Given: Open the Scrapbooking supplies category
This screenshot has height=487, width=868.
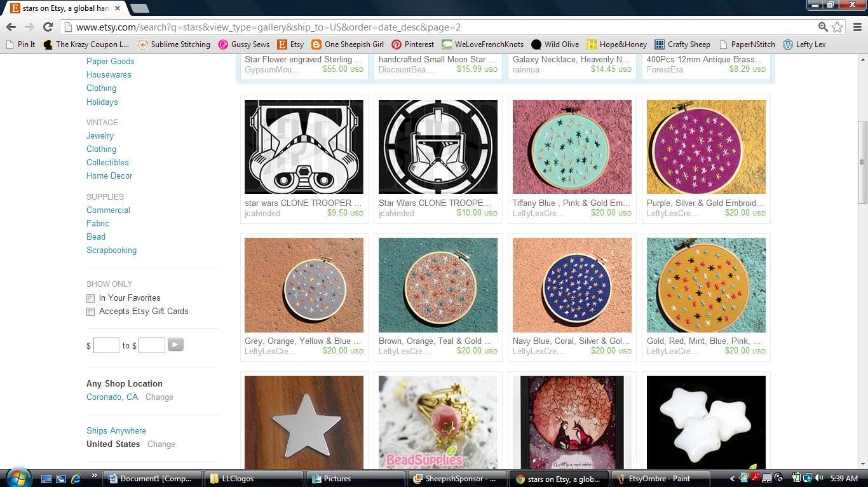Looking at the screenshot, I should pyautogui.click(x=111, y=250).
